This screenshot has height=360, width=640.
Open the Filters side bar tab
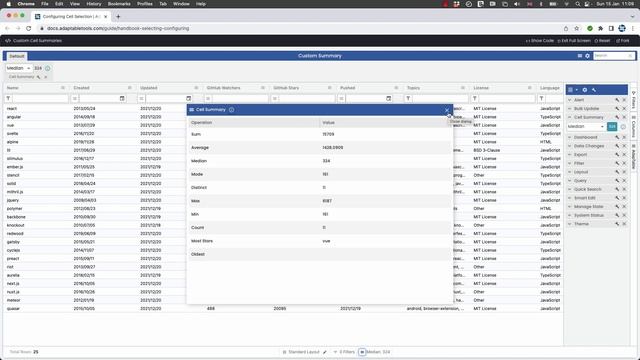point(634,100)
